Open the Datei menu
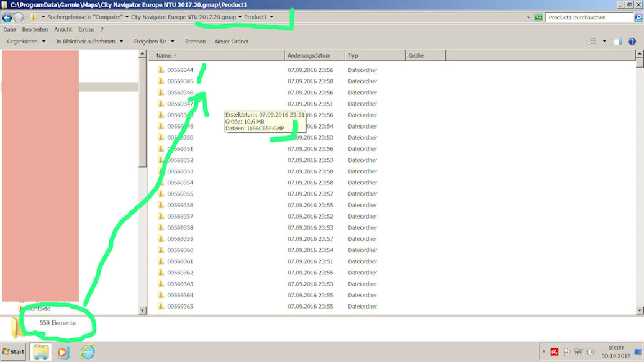Viewport: 644px width, 362px height. tap(9, 29)
